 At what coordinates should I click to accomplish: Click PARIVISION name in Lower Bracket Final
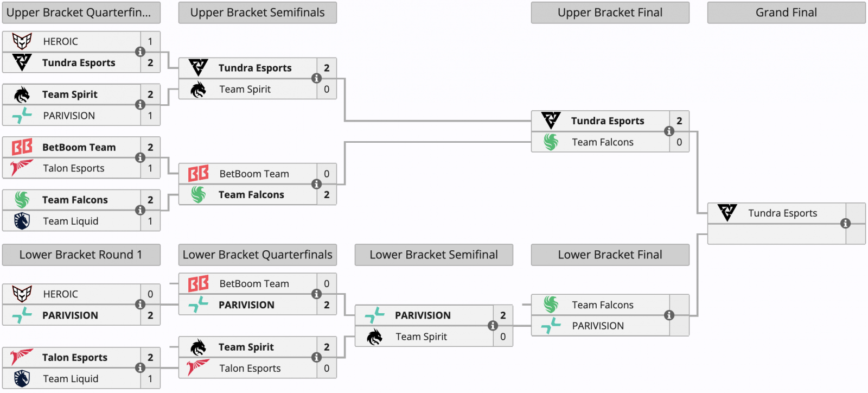click(597, 326)
